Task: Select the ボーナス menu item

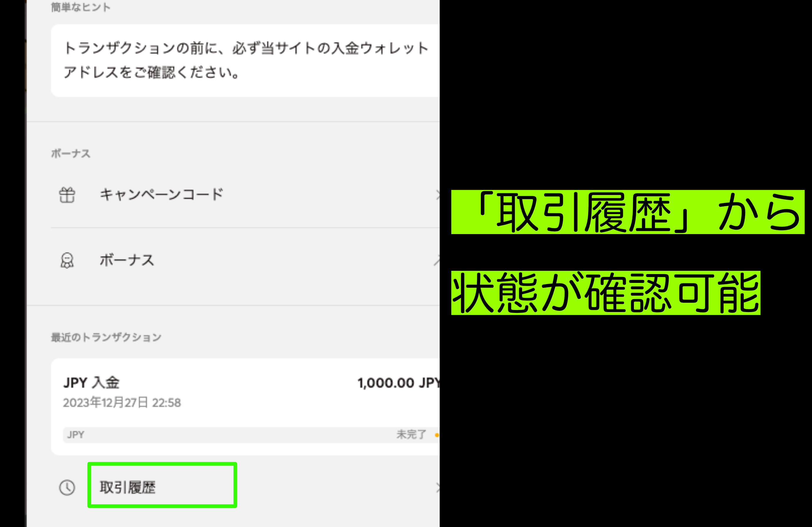Action: (126, 260)
